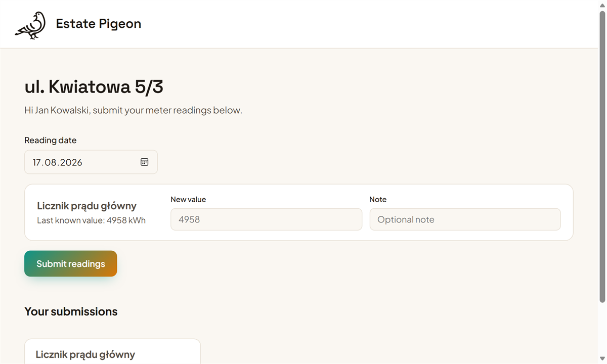This screenshot has width=607, height=364.
Task: Select the month part of reading date
Action: [50, 162]
